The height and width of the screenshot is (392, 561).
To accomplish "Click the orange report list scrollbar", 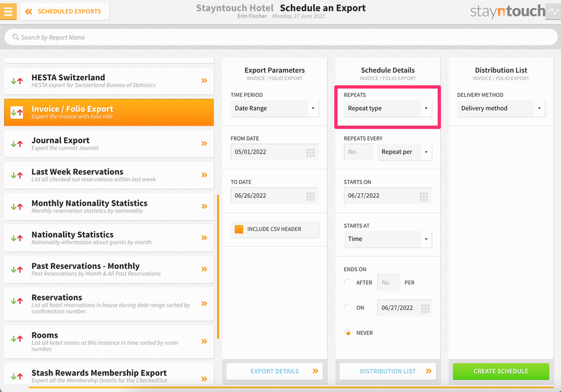I will coord(218,266).
